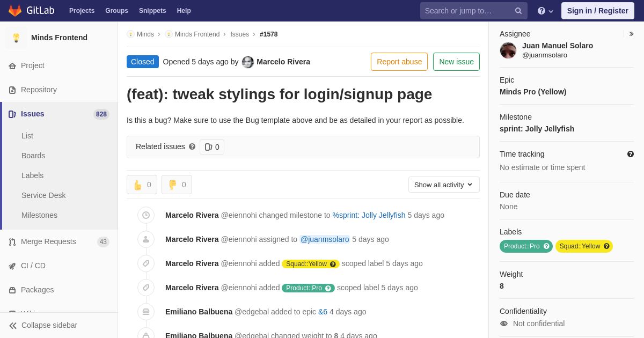Click the sprint: Jolly Jellyfish sidebar milestone
This screenshot has width=644, height=338.
[x=537, y=129]
